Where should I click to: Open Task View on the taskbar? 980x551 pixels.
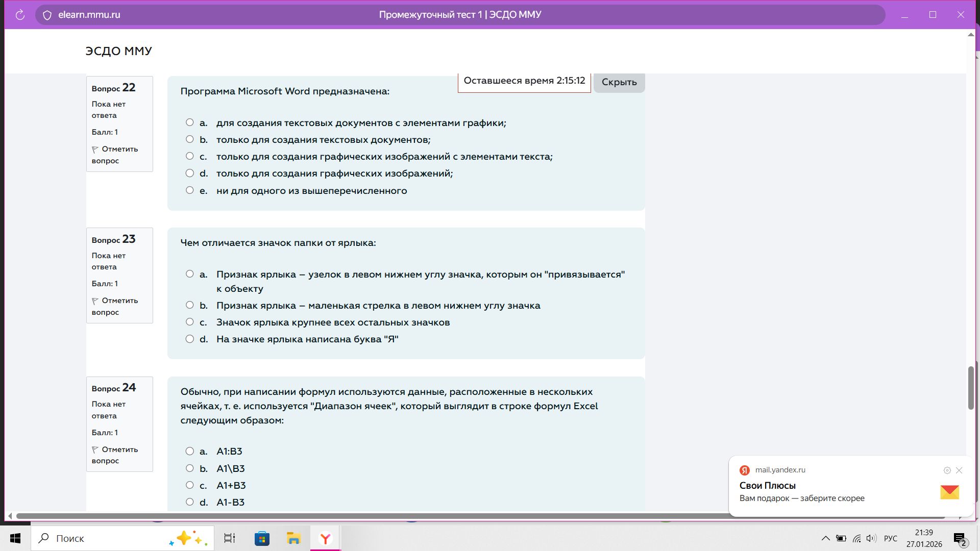pos(230,538)
